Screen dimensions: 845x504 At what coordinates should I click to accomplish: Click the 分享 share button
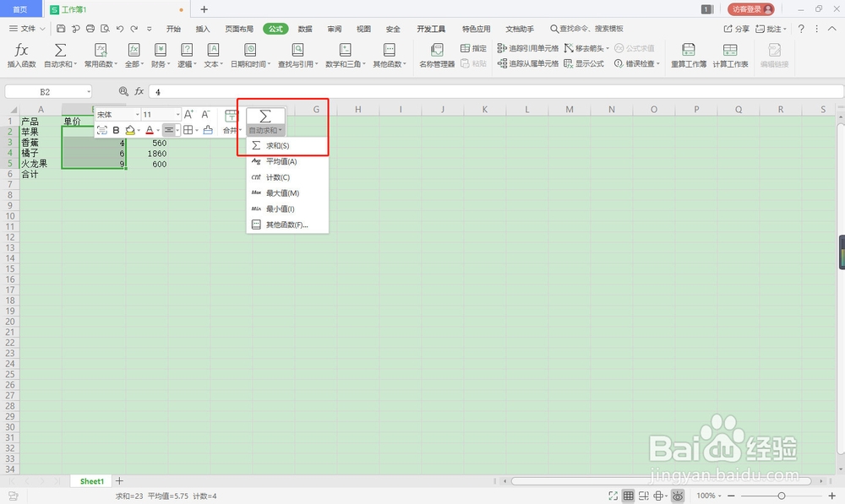(736, 29)
